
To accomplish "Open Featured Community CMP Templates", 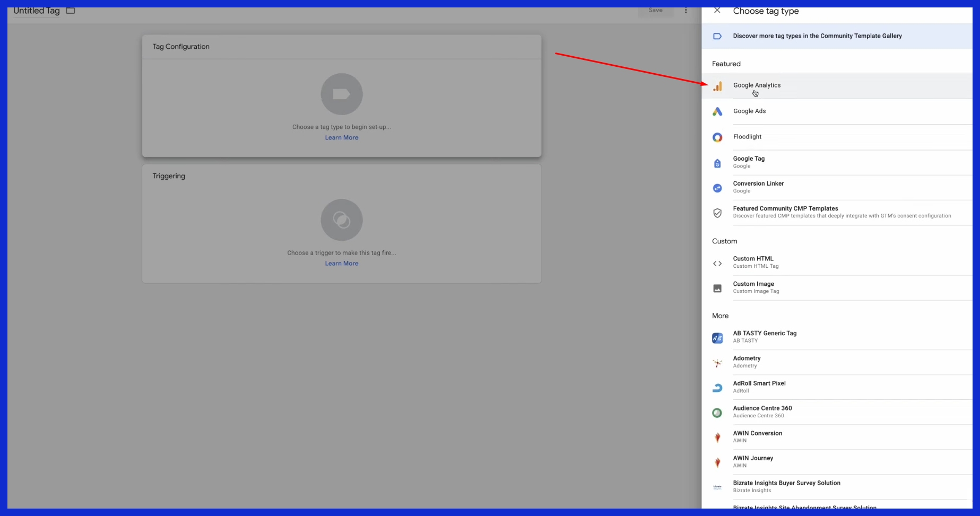I will click(x=837, y=213).
